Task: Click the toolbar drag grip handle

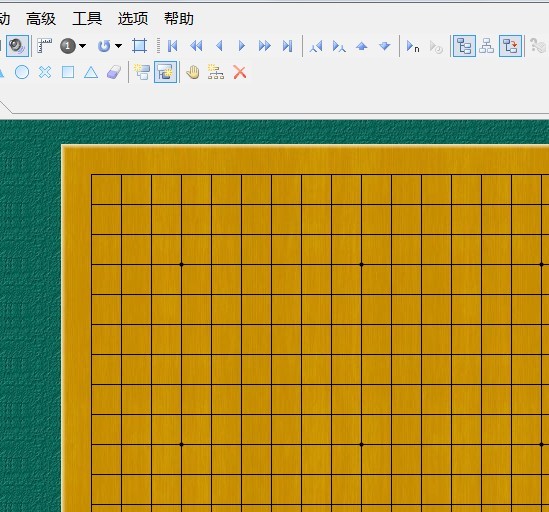Action: 158,46
